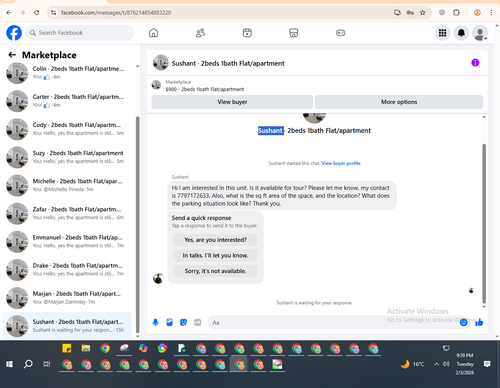The image size is (500, 388).
Task: Open the Facebook Home tab
Action: 153,33
